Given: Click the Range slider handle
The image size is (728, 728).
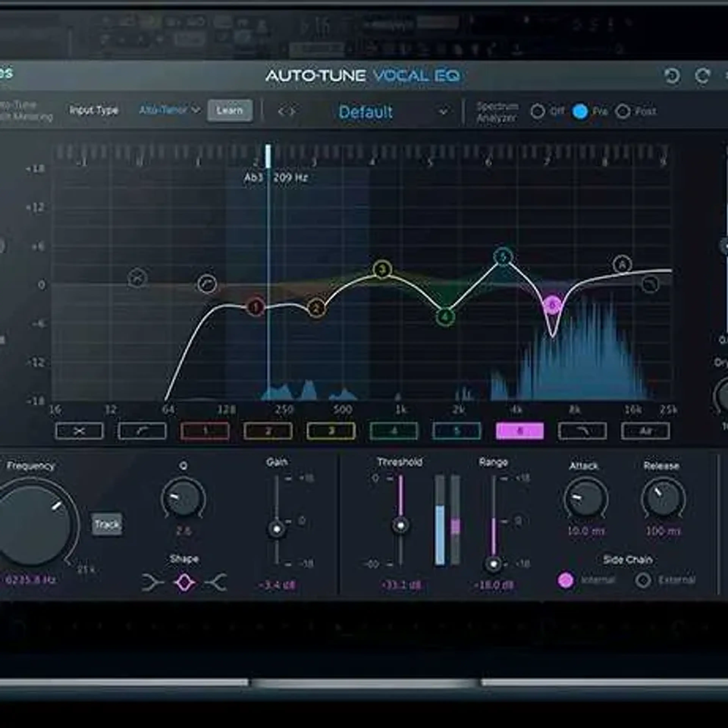Looking at the screenshot, I should click(494, 564).
